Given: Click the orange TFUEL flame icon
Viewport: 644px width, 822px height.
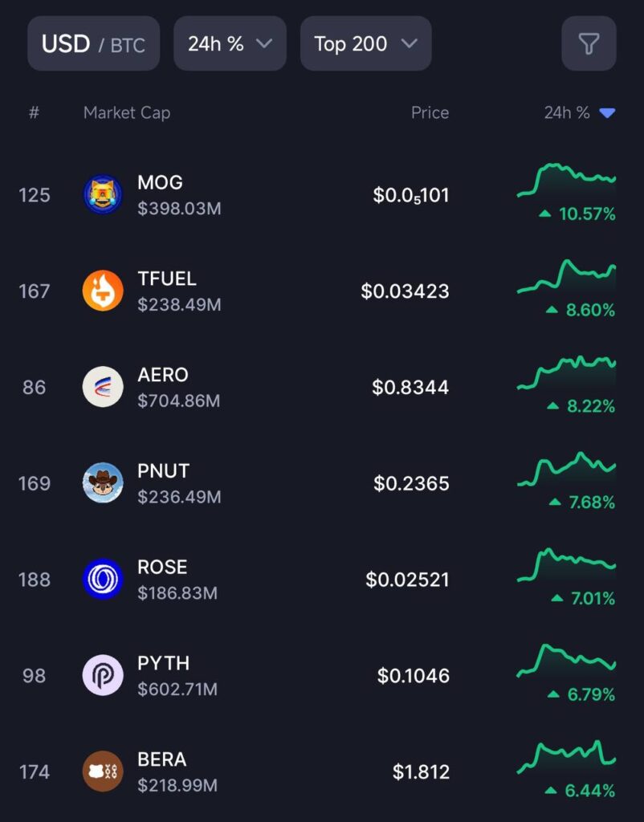Looking at the screenshot, I should pos(103,291).
